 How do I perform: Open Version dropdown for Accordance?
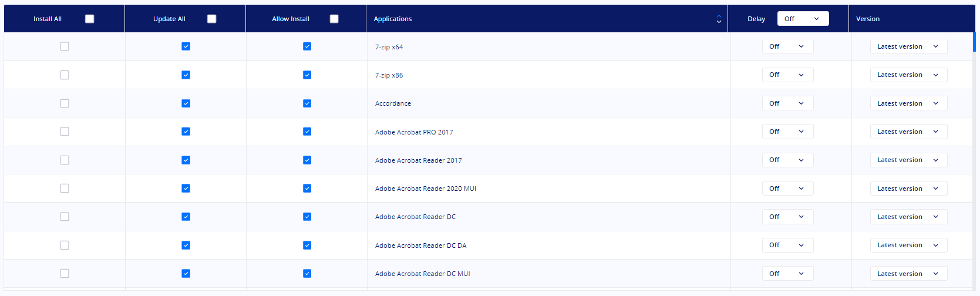(908, 103)
